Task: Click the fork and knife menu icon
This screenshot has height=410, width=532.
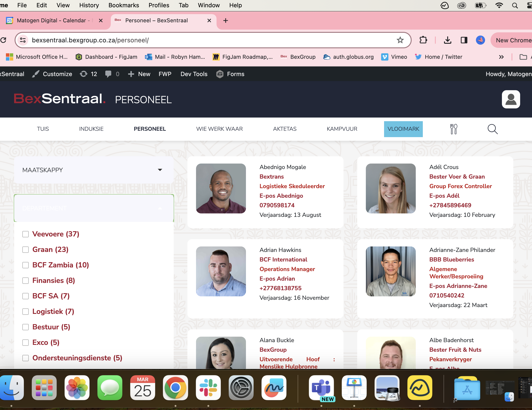Action: pyautogui.click(x=453, y=129)
